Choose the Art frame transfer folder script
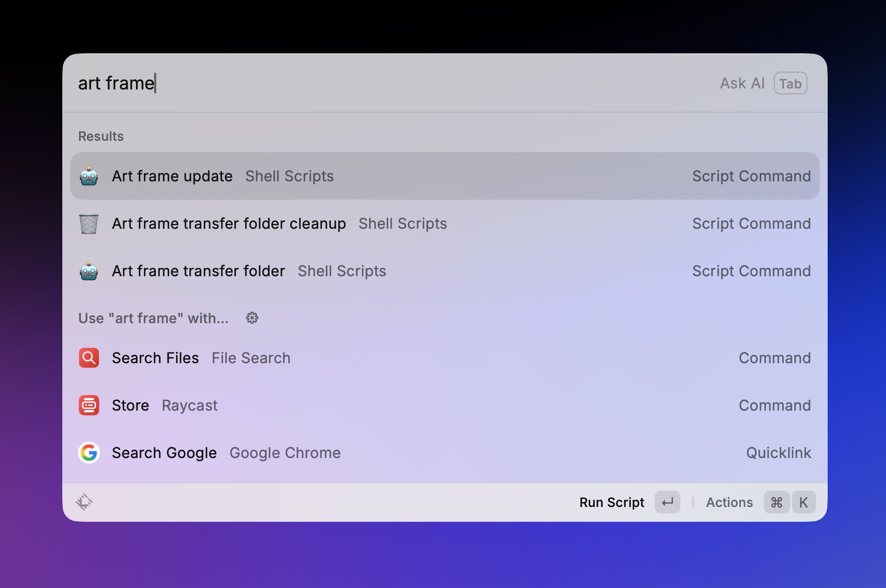This screenshot has width=886, height=588. [x=444, y=271]
